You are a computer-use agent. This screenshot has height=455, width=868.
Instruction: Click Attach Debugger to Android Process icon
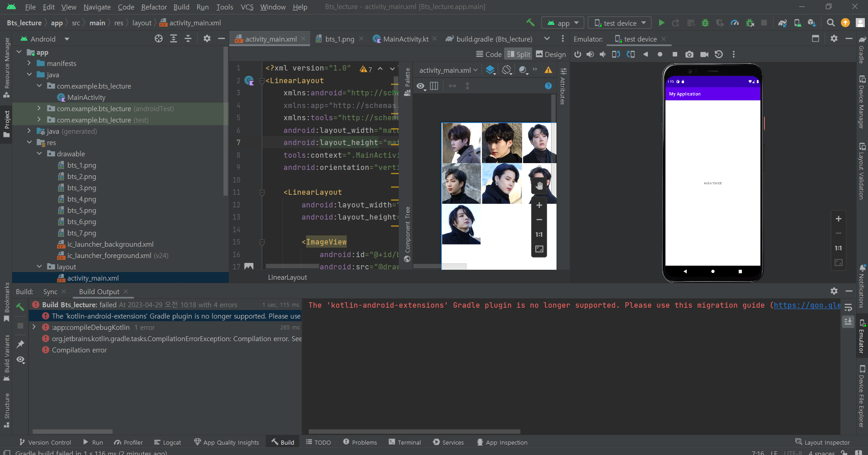pos(750,23)
